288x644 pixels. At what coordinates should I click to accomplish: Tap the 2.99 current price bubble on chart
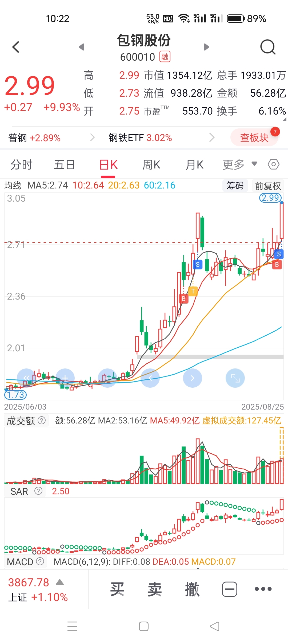pyautogui.click(x=270, y=198)
